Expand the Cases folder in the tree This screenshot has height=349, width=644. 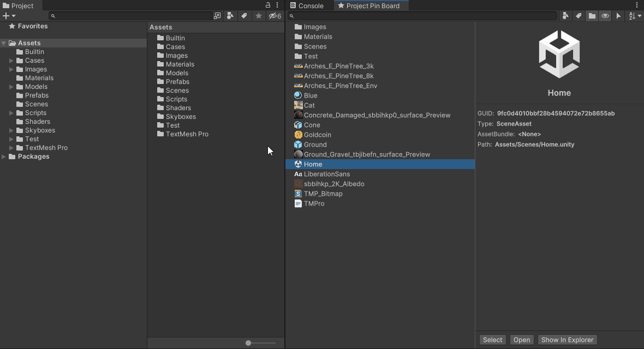(x=11, y=61)
